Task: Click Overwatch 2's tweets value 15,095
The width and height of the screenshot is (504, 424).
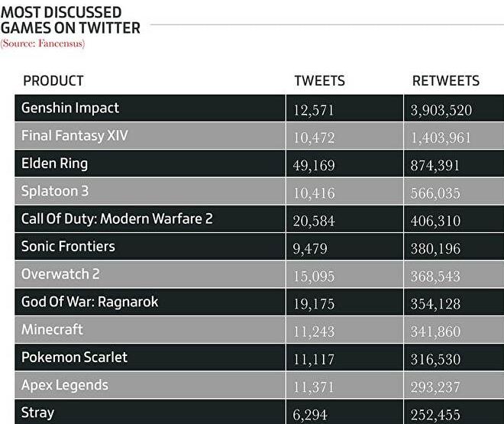Action: pos(314,276)
